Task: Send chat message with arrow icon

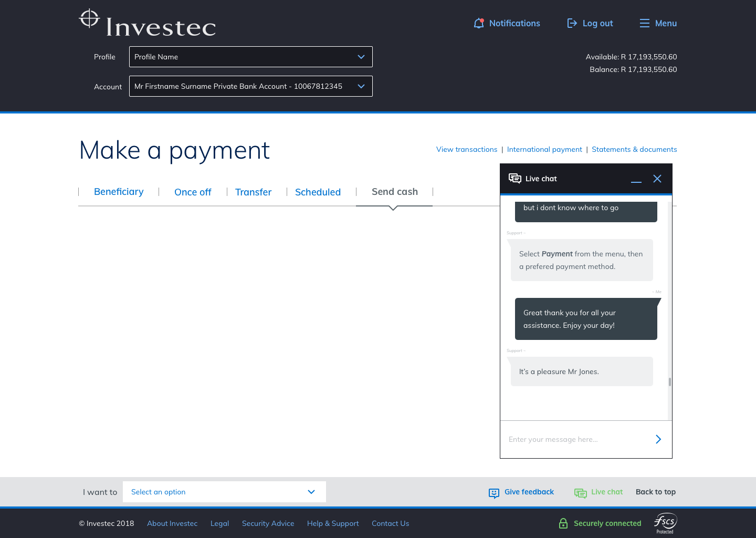Action: tap(658, 439)
